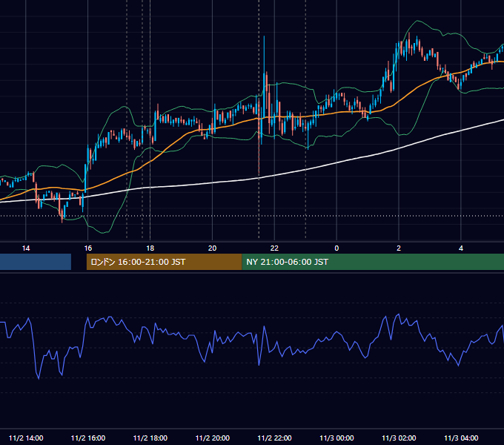Click the 11/3 04:00 time label
504x445 pixels.
click(461, 438)
